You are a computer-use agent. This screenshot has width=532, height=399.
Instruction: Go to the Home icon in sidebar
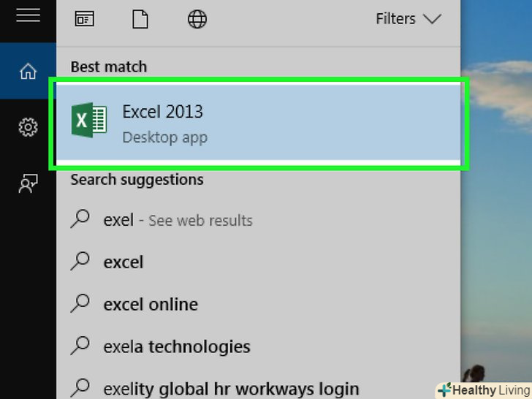coord(28,71)
